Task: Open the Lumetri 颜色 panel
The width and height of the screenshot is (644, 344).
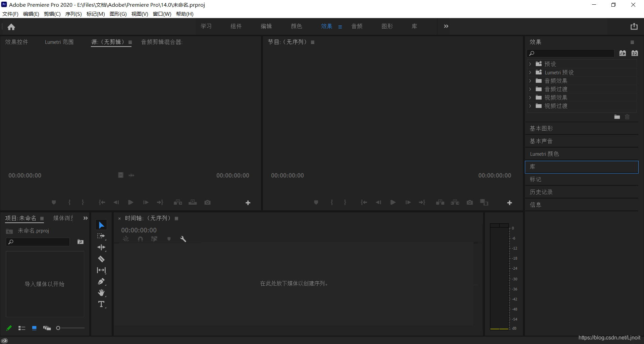Action: 582,154
